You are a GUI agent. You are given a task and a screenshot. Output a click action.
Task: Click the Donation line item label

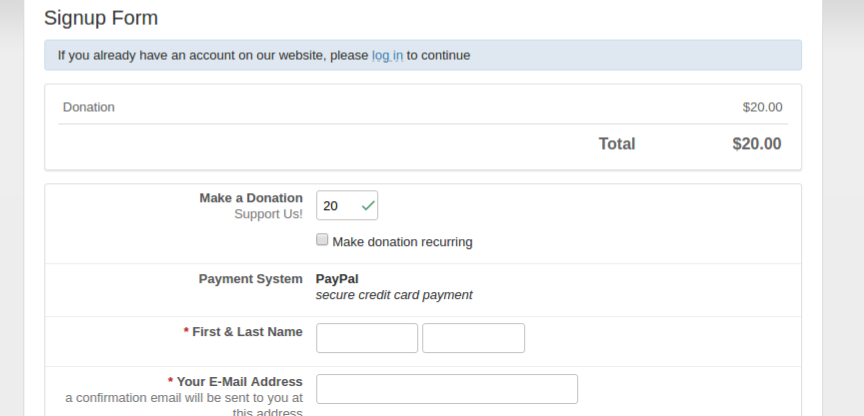point(89,107)
